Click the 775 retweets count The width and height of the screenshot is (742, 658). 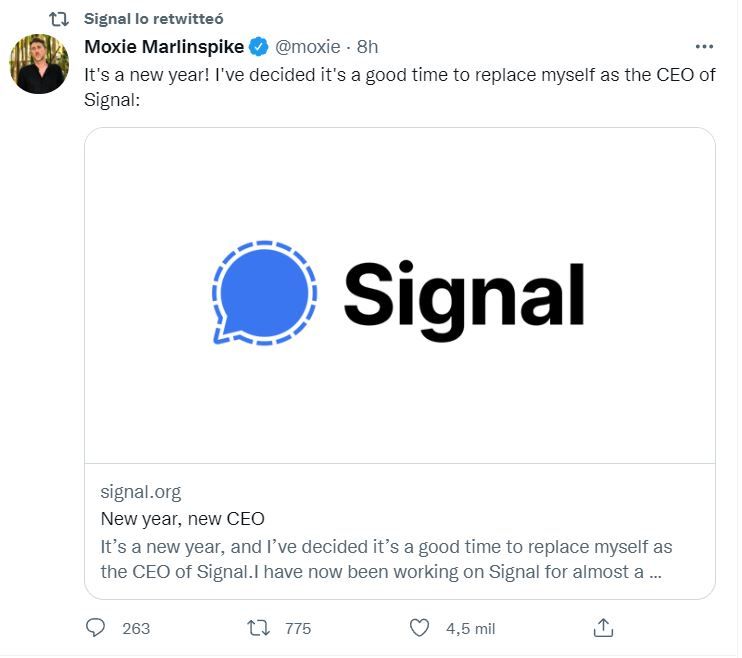(298, 628)
